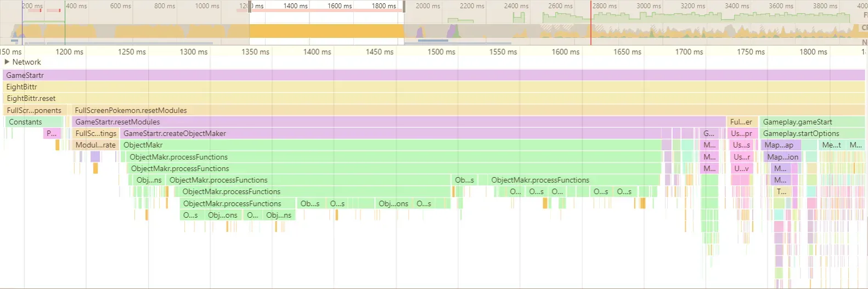Click the 2800 ms area in overview
Viewport: 868px width, 289px height.
[604, 6]
